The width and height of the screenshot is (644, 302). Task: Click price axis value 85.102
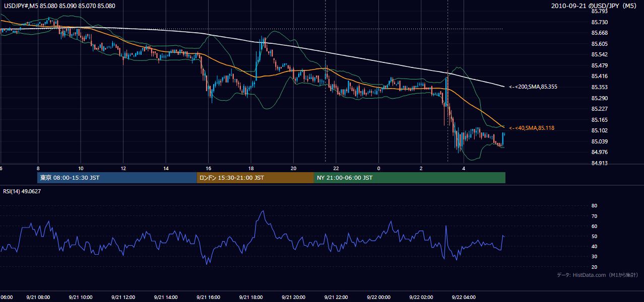(599, 130)
